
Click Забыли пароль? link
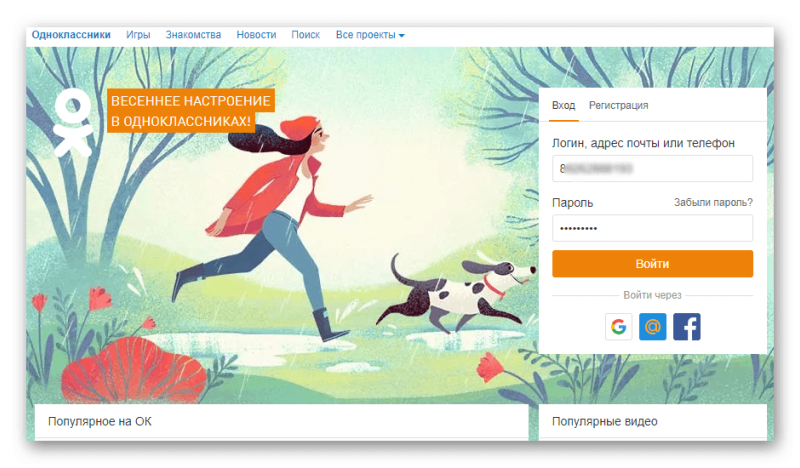(713, 202)
